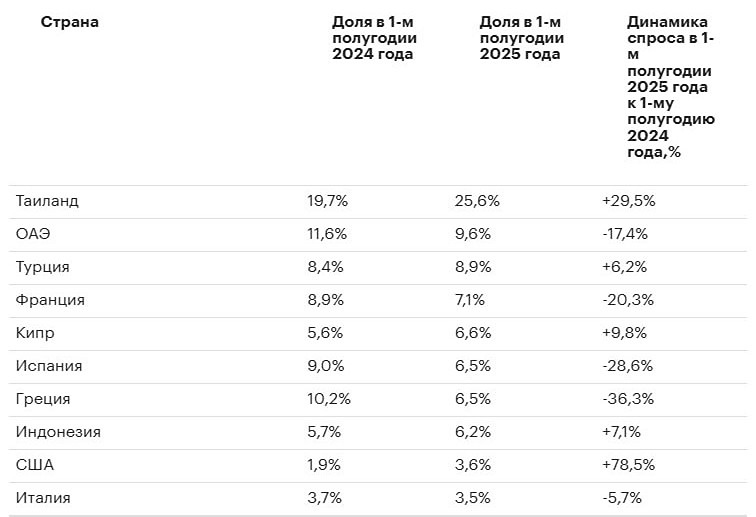The width and height of the screenshot is (756, 517).
Task: Click the "США" country cell
Action: [34, 465]
